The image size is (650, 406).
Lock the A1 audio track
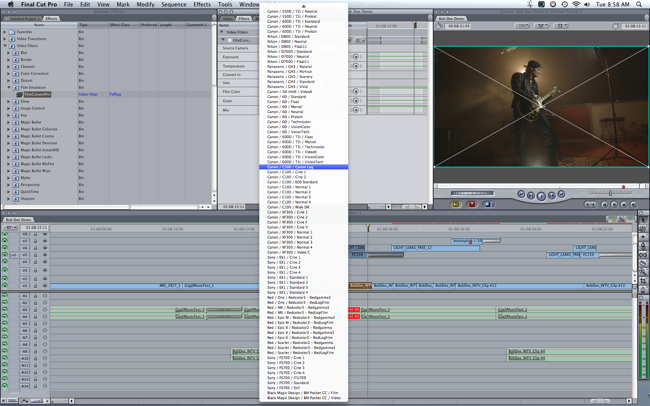[x=36, y=296]
